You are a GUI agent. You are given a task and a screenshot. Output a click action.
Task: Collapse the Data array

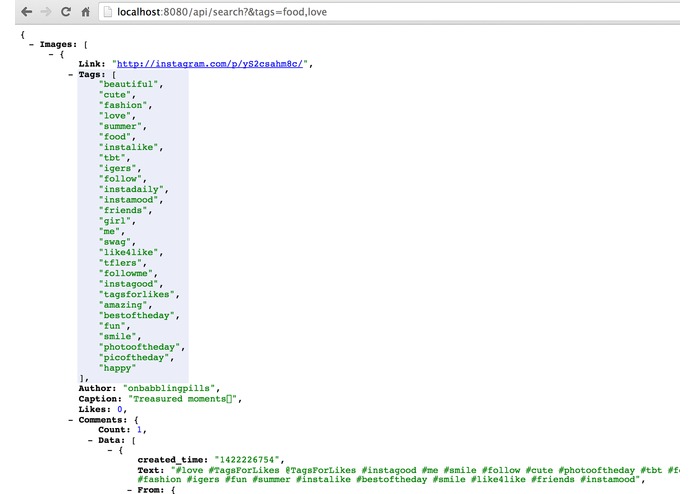point(90,440)
